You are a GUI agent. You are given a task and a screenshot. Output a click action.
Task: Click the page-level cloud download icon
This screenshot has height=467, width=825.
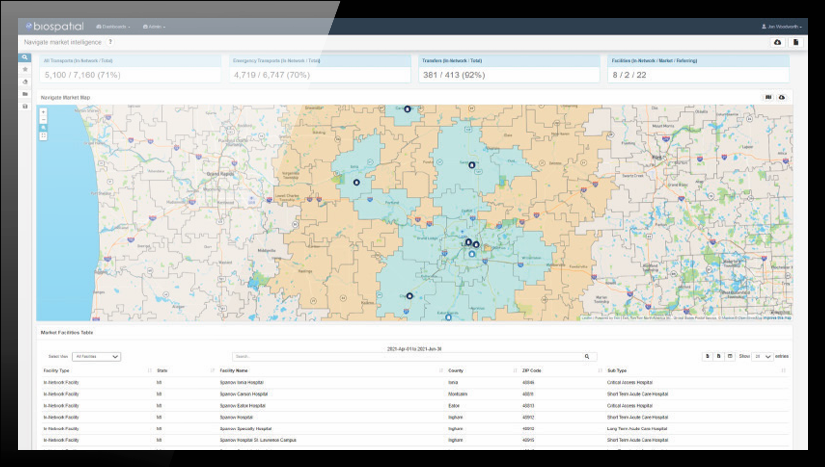[778, 42]
